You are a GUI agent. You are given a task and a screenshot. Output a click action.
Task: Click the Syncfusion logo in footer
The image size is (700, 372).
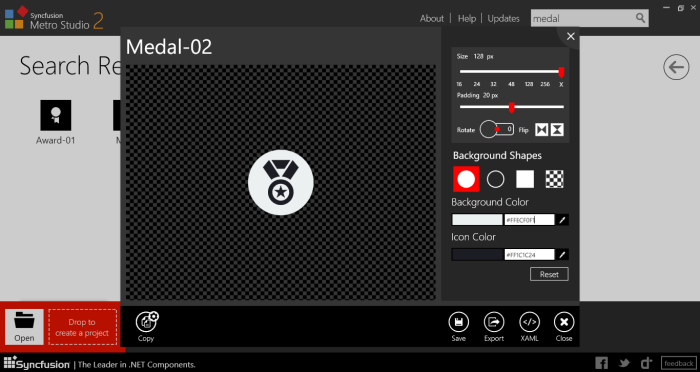pyautogui.click(x=37, y=364)
